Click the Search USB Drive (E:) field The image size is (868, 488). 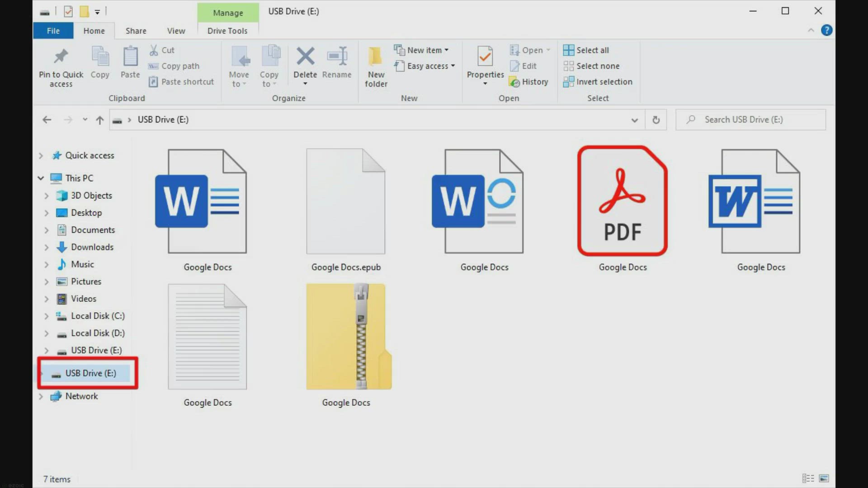(750, 120)
